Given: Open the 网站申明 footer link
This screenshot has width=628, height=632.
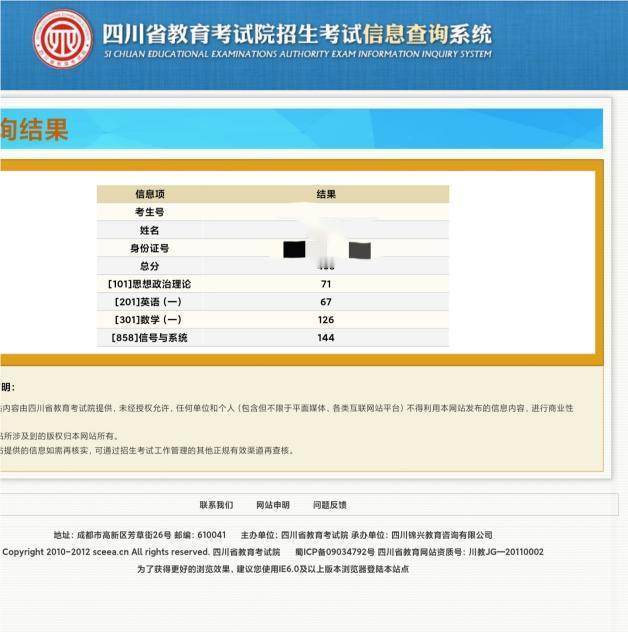Looking at the screenshot, I should 273,505.
